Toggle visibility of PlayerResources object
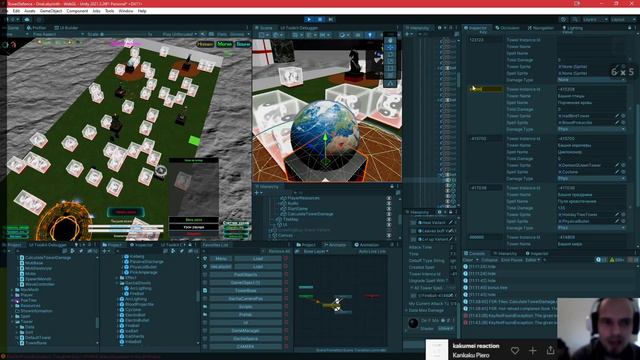The image size is (640, 360). [x=389, y=198]
